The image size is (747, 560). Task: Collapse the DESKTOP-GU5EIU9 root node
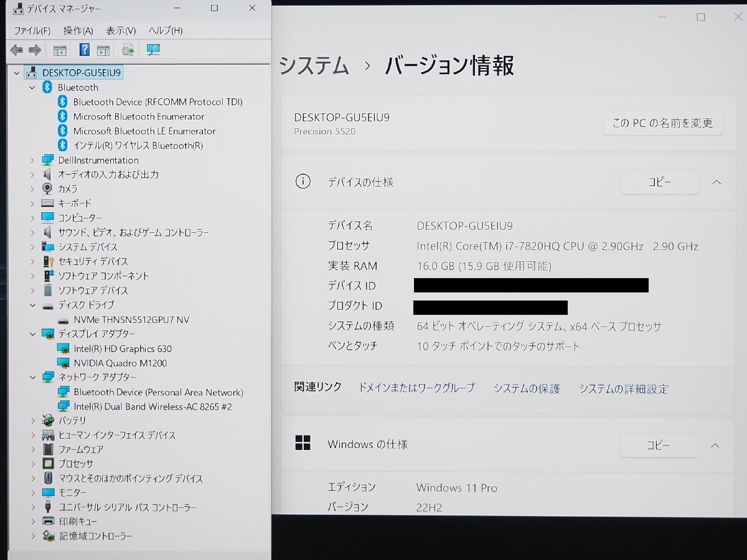16,73
